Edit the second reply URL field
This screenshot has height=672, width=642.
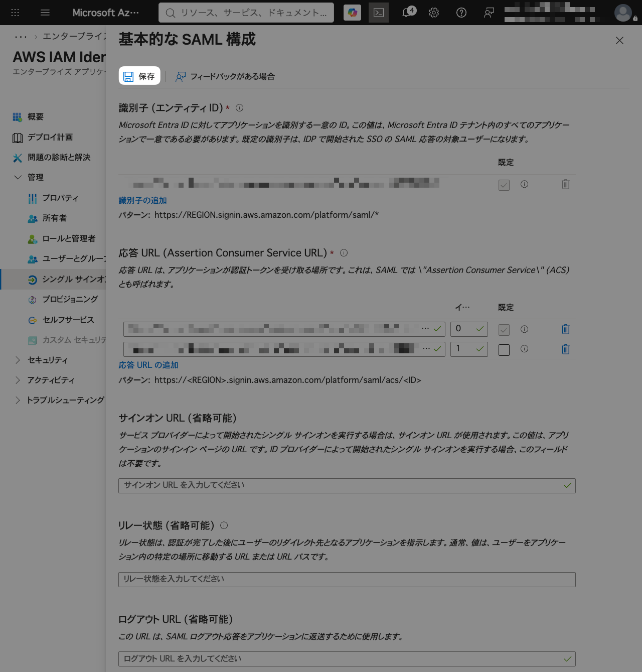[284, 349]
